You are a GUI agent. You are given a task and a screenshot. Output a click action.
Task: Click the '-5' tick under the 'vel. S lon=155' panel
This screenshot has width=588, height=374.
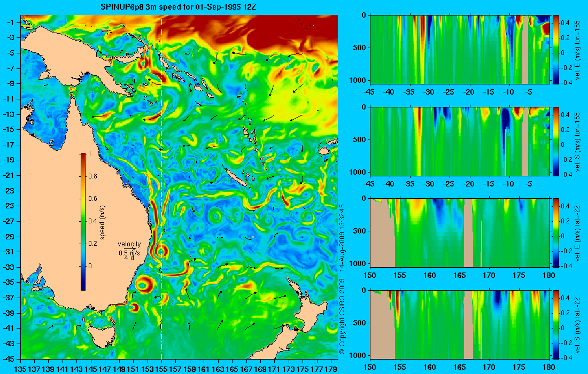[529, 184]
